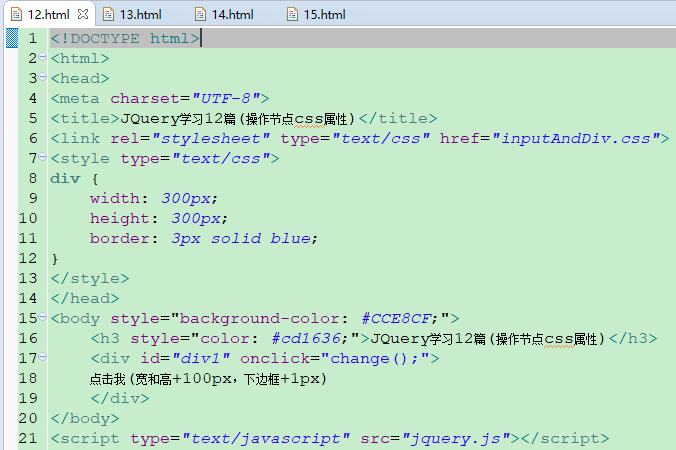
Task: Click "inputAndDiv.css" href value
Action: tap(575, 138)
